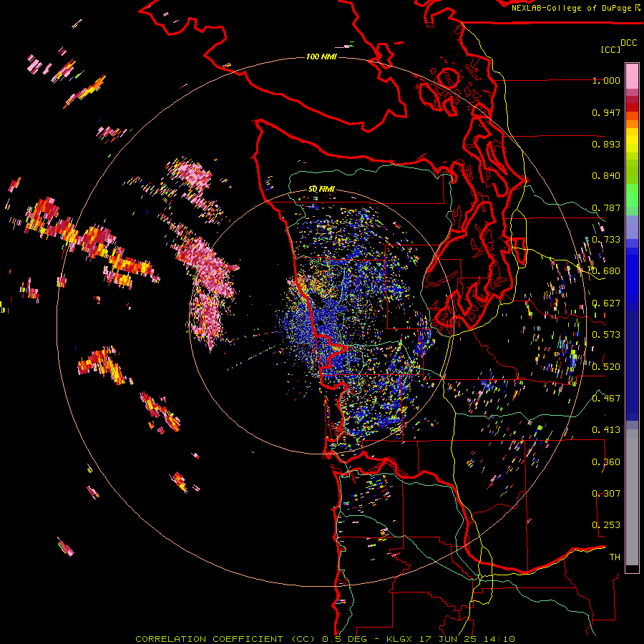This screenshot has width=644, height=644.
Task: Click the 0.573 scale value
Action: click(606, 335)
